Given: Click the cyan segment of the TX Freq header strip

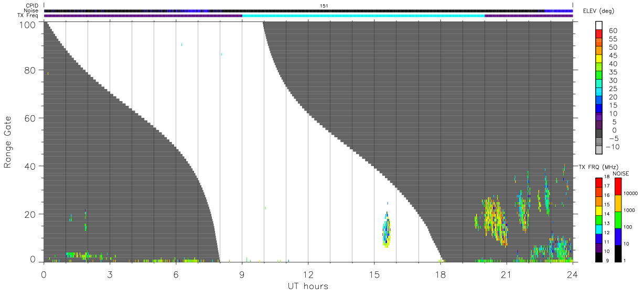Looking at the screenshot, I should pos(363,15).
